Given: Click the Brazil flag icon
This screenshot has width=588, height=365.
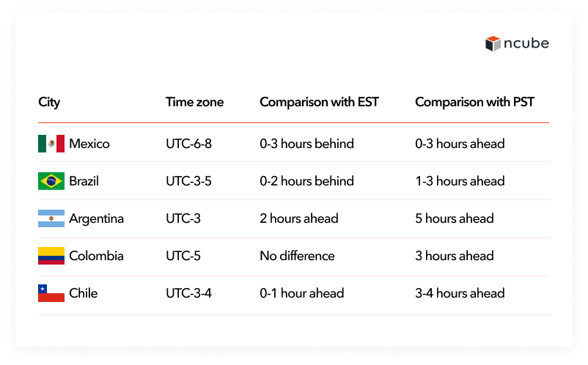Looking at the screenshot, I should pyautogui.click(x=51, y=181).
